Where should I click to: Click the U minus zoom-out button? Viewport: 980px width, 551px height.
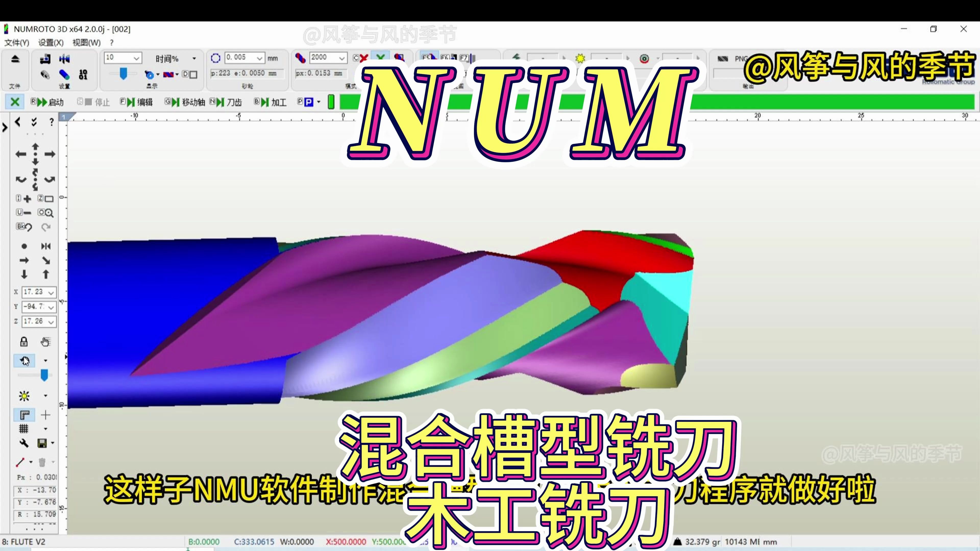(x=23, y=212)
